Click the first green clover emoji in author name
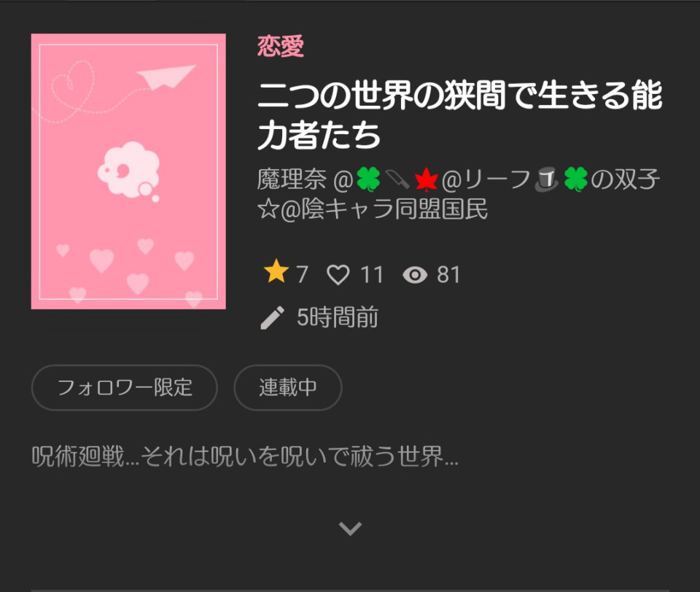 367,179
